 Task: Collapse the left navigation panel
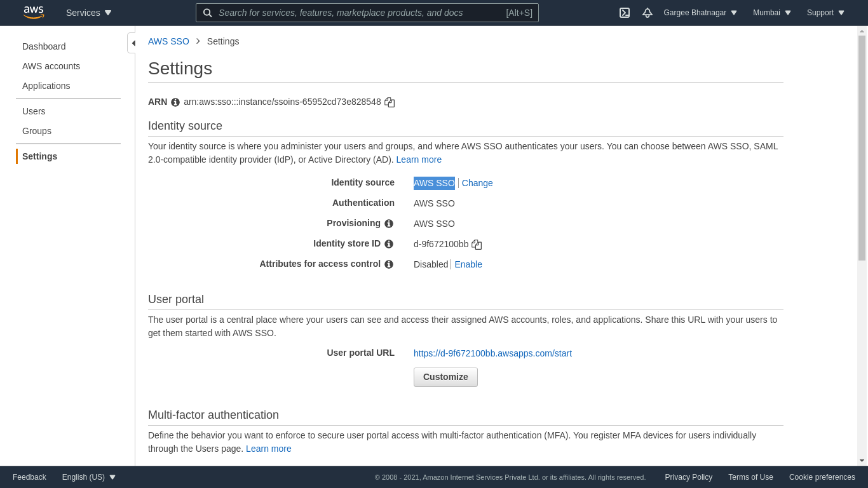(x=132, y=43)
